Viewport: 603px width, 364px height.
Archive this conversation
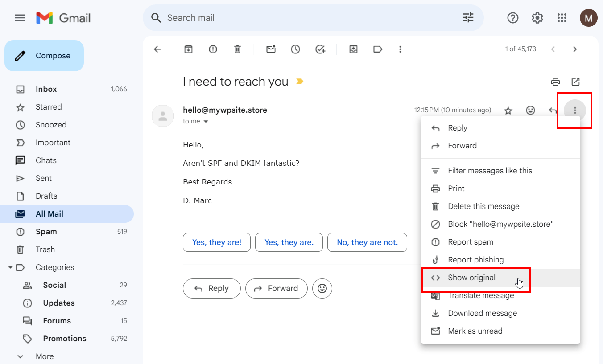pyautogui.click(x=188, y=49)
